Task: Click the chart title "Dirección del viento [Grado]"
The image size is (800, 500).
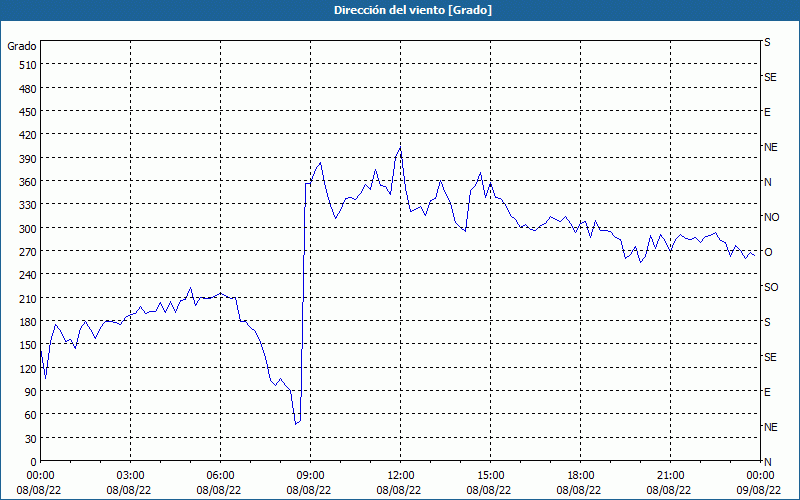Action: pyautogui.click(x=413, y=10)
